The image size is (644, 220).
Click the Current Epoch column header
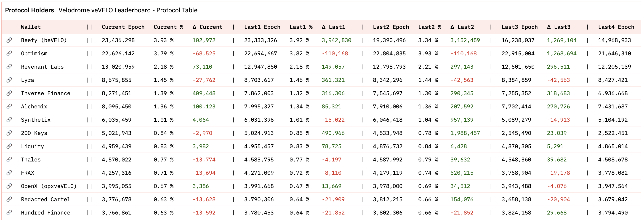coord(123,27)
